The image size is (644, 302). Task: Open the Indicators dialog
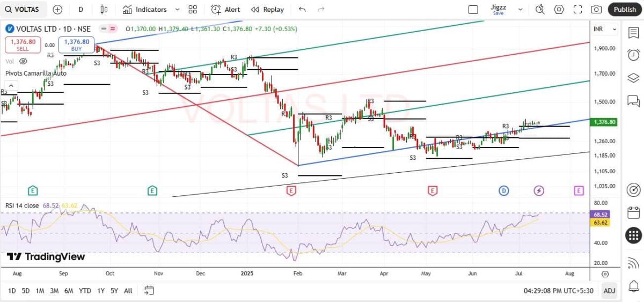pyautogui.click(x=144, y=9)
